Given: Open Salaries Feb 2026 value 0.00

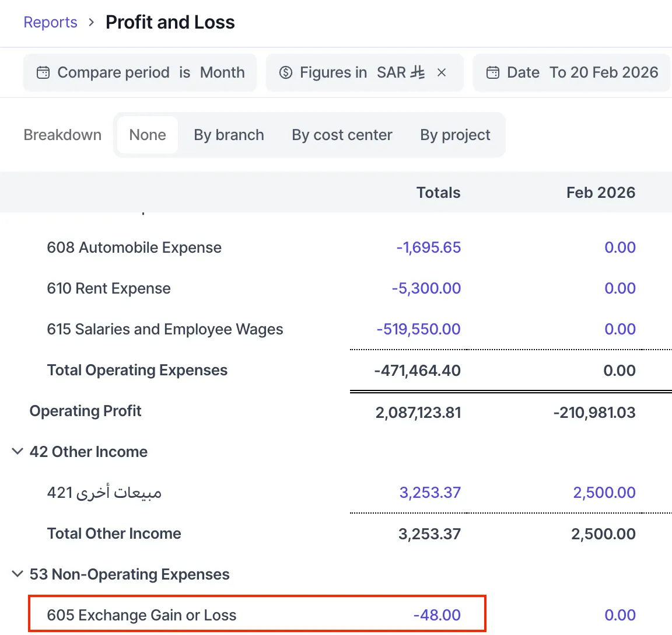Looking at the screenshot, I should (x=620, y=329).
